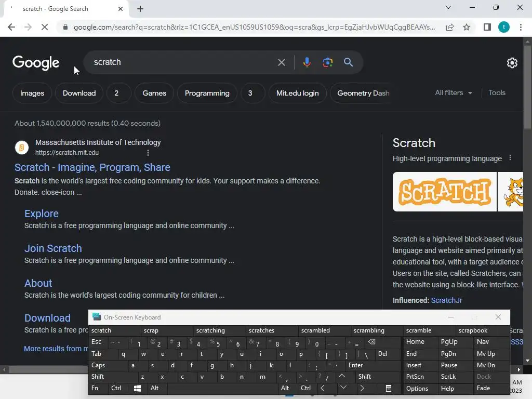532x399 pixels.
Task: Click the Google logo
Action: pyautogui.click(x=36, y=63)
